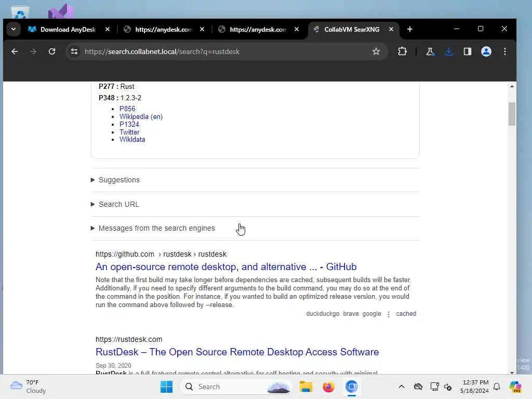The image size is (532, 399).
Task: Open the cached link for the GitHub result
Action: [x=406, y=313]
